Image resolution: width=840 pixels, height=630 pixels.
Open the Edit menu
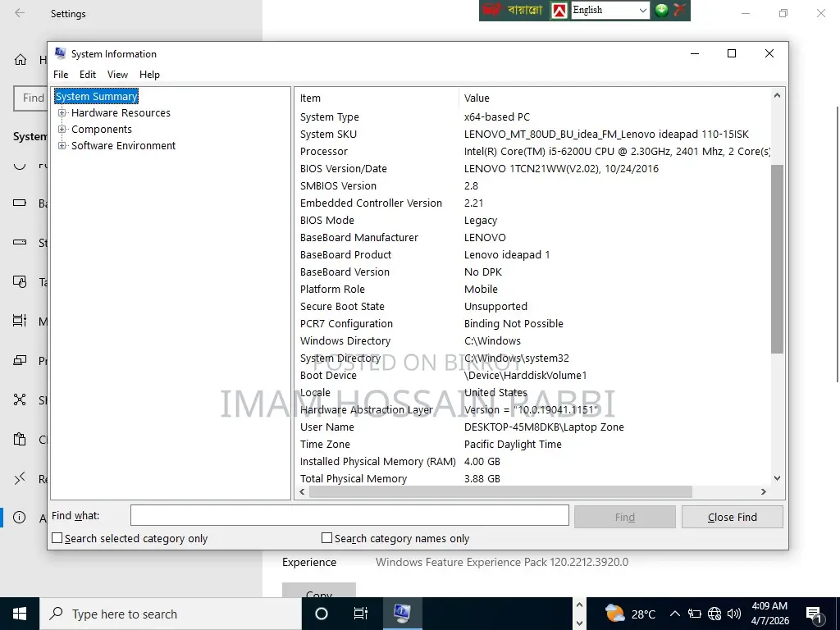coord(88,75)
